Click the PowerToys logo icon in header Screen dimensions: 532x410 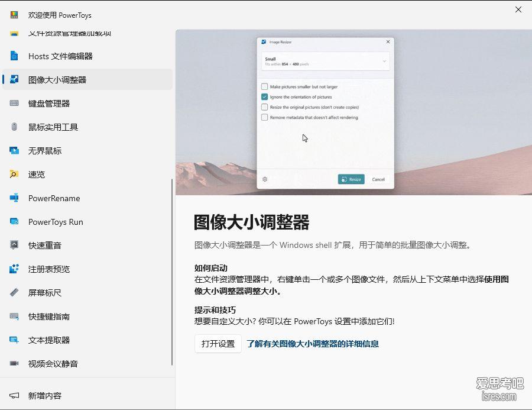(x=14, y=15)
